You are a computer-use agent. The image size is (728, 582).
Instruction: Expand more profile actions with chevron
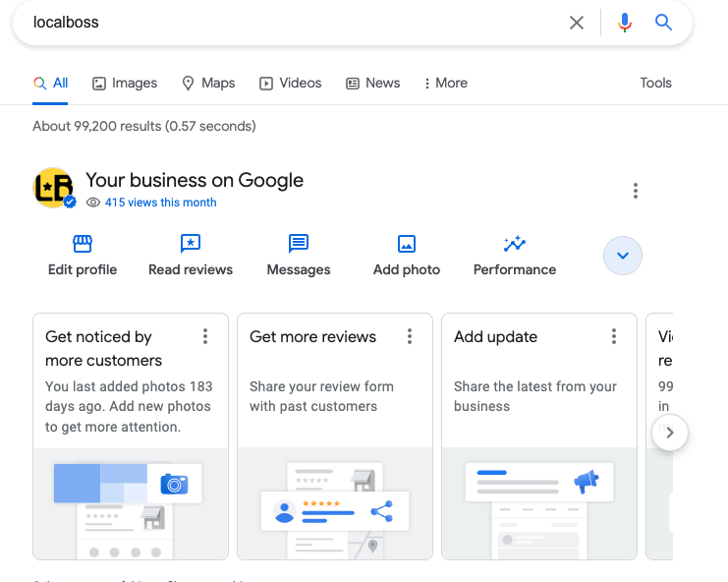[x=623, y=256]
